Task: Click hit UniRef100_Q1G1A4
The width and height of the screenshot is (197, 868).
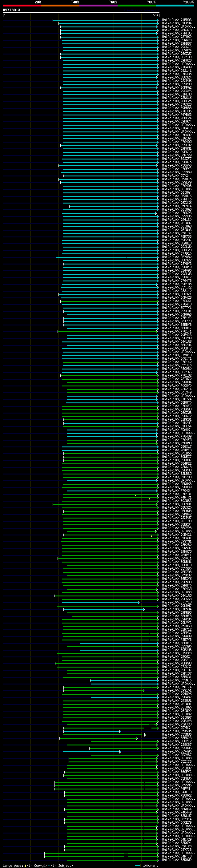Action: (x=177, y=139)
